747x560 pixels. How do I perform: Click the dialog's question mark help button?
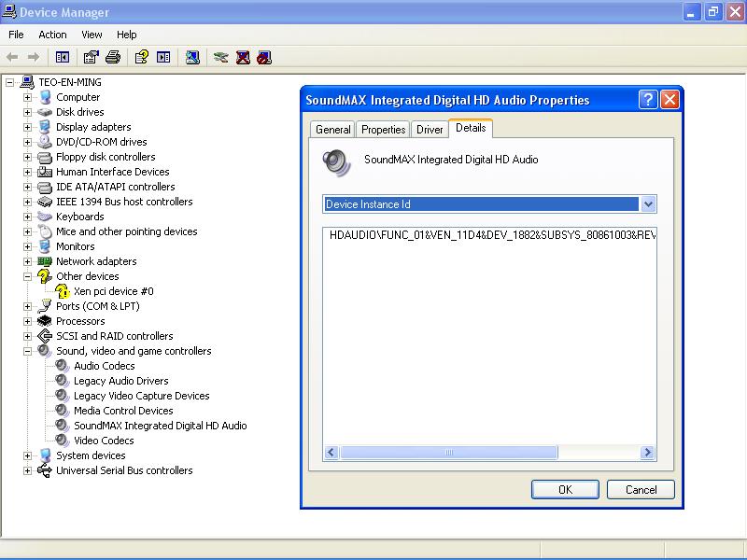648,100
